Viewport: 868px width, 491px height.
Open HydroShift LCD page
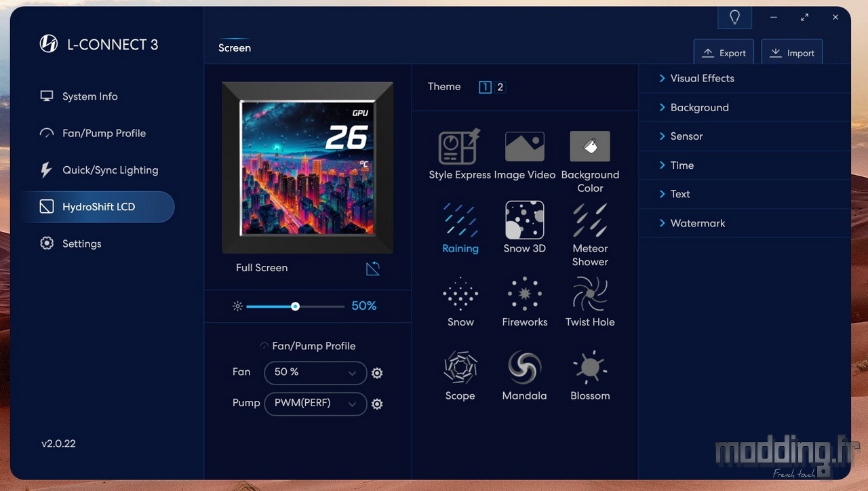[97, 207]
